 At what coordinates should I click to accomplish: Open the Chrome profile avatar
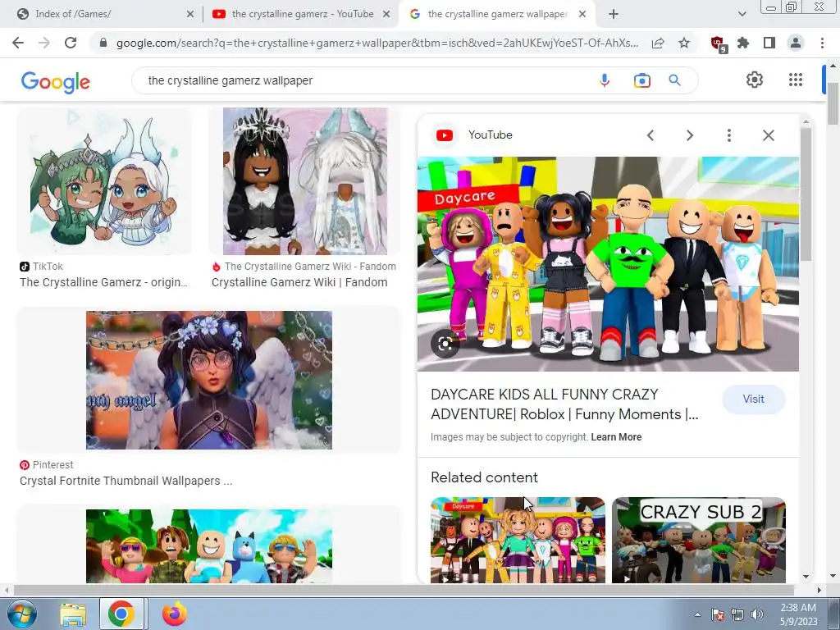pos(796,43)
